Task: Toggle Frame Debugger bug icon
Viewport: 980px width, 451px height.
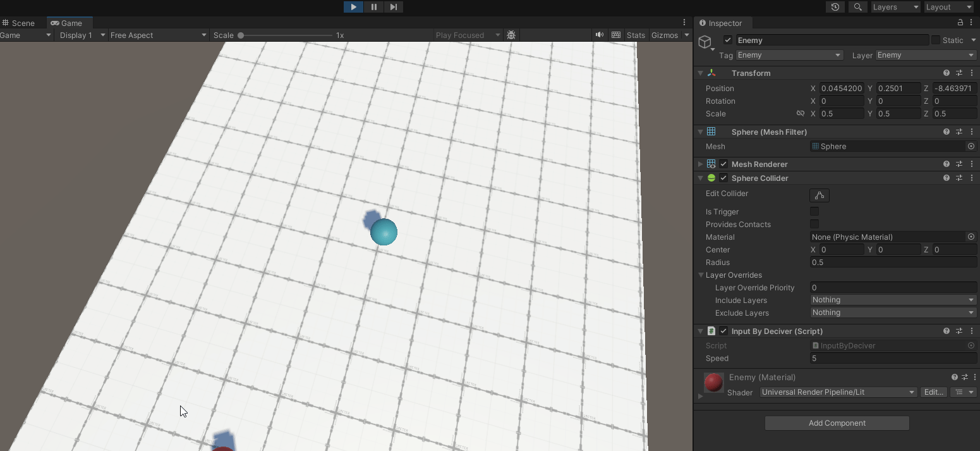Action: click(x=511, y=35)
